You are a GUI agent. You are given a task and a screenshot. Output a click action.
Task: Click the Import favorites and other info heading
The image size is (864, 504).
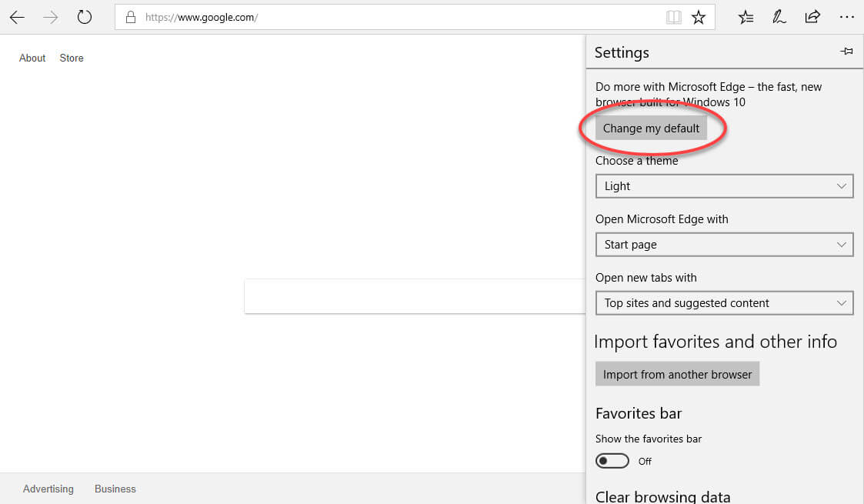coord(716,342)
